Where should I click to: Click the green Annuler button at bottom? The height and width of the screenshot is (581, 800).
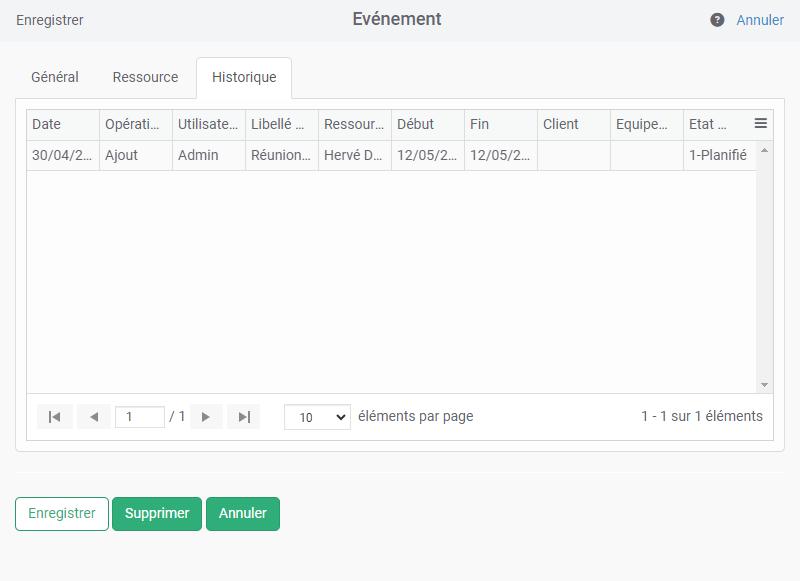pyautogui.click(x=243, y=514)
